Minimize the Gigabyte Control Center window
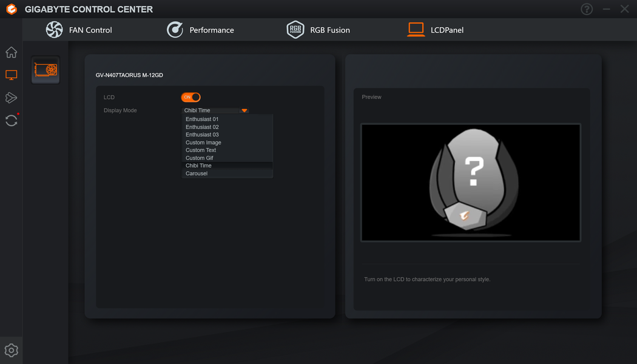The width and height of the screenshot is (637, 364). pos(606,9)
